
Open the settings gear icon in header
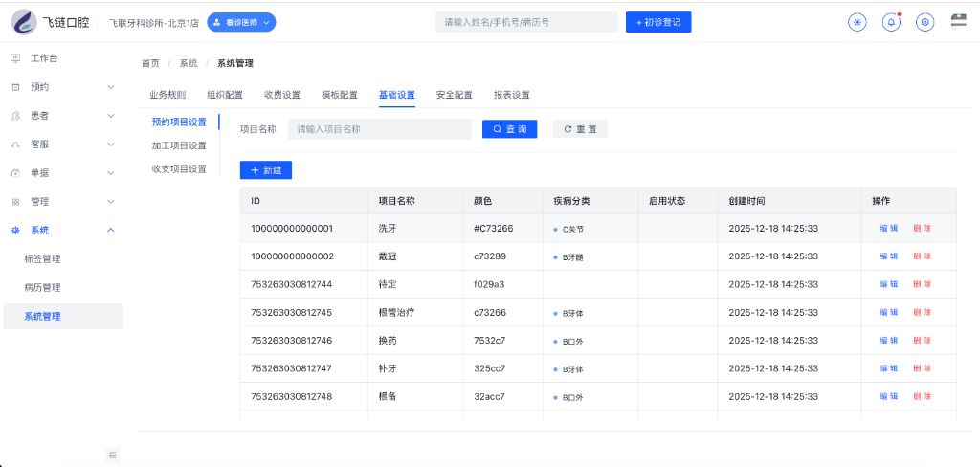pos(925,23)
